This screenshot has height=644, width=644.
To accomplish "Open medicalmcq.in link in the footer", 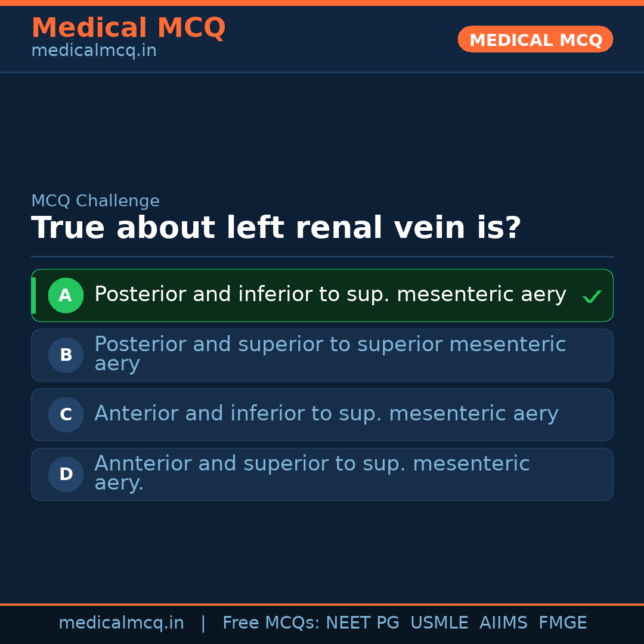I will 121,623.
